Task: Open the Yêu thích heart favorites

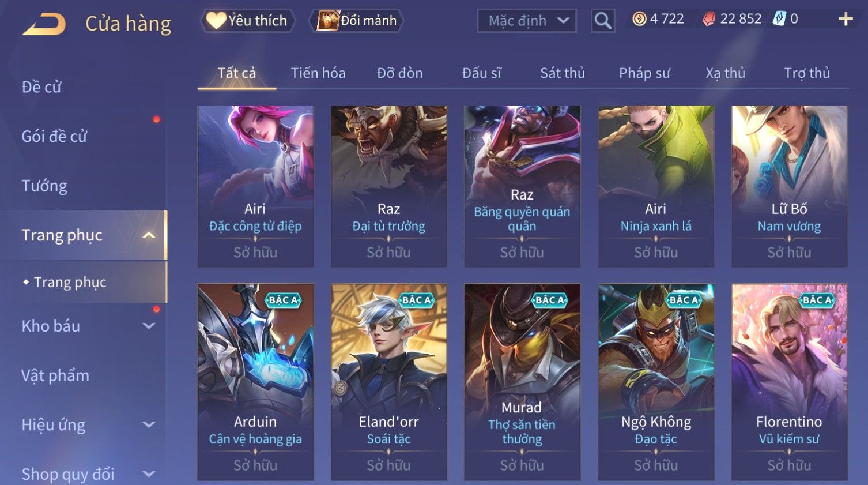Action: (x=248, y=21)
